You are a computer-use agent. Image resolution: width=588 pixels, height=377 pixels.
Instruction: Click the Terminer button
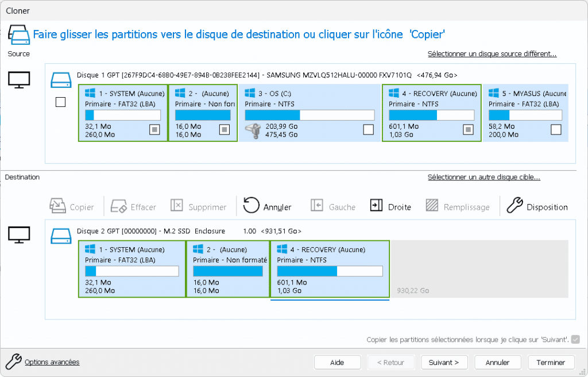(x=551, y=363)
